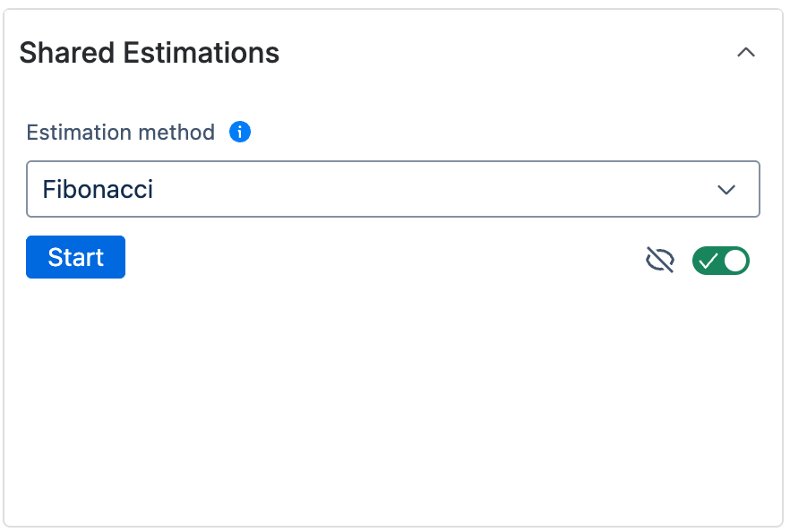Click the checkmark inside the green toggle
This screenshot has width=790, height=532.
pyautogui.click(x=710, y=261)
